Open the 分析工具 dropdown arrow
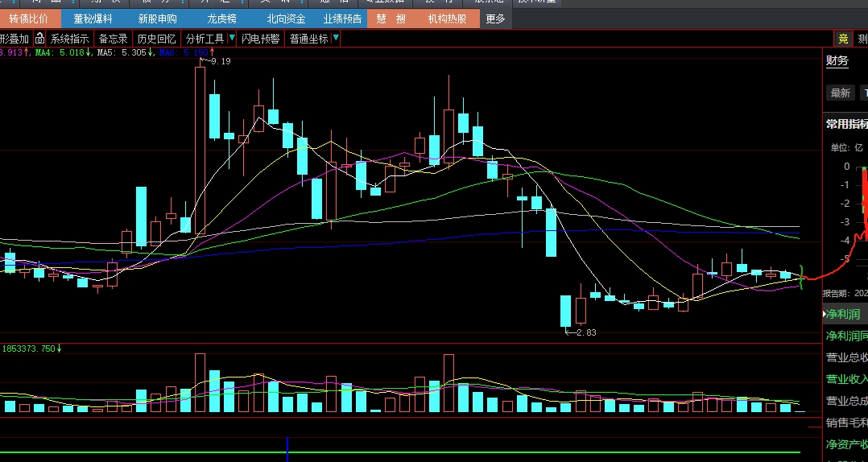Image resolution: width=868 pixels, height=462 pixels. [232, 39]
